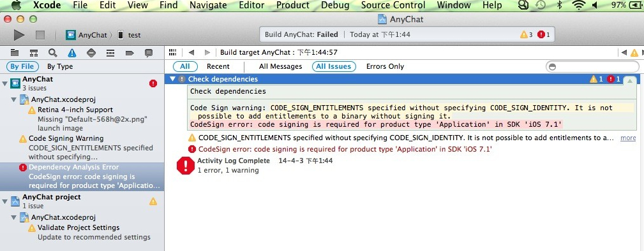Stop the running task with the stop button
Viewport: 644px width, 251px height.
click(40, 35)
